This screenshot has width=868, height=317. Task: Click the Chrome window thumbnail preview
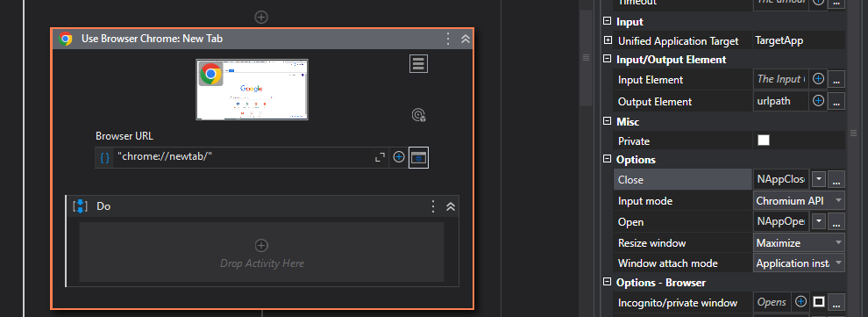(x=252, y=90)
